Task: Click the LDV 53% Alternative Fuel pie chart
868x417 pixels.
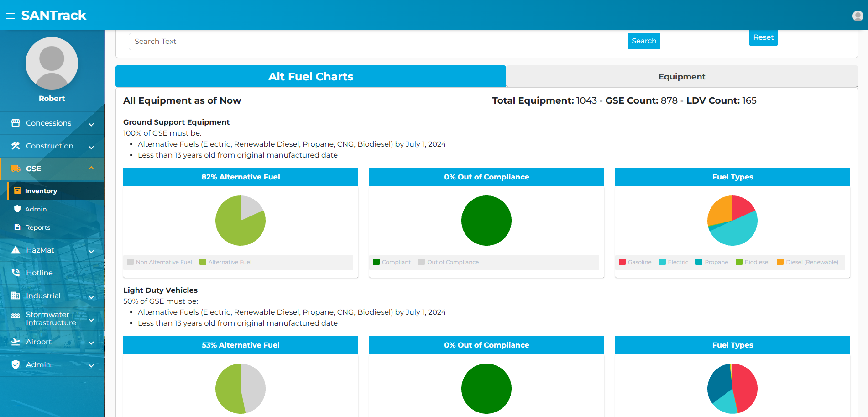Action: 241,389
